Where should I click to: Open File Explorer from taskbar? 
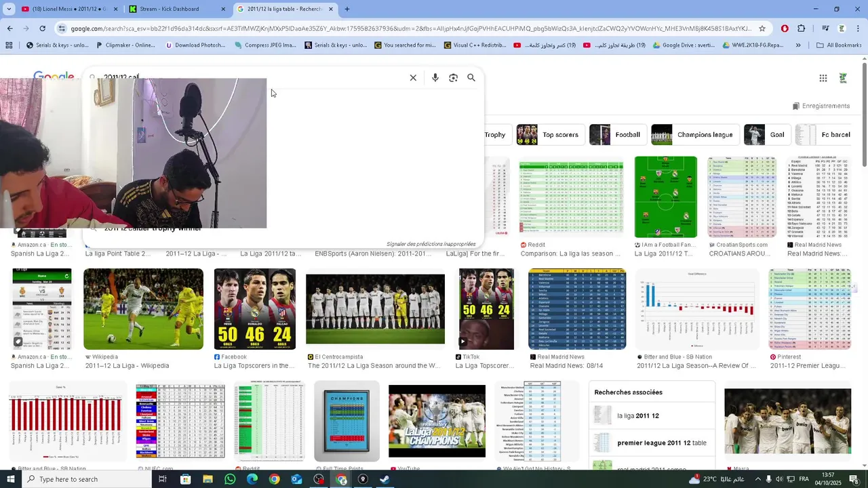tap(208, 479)
